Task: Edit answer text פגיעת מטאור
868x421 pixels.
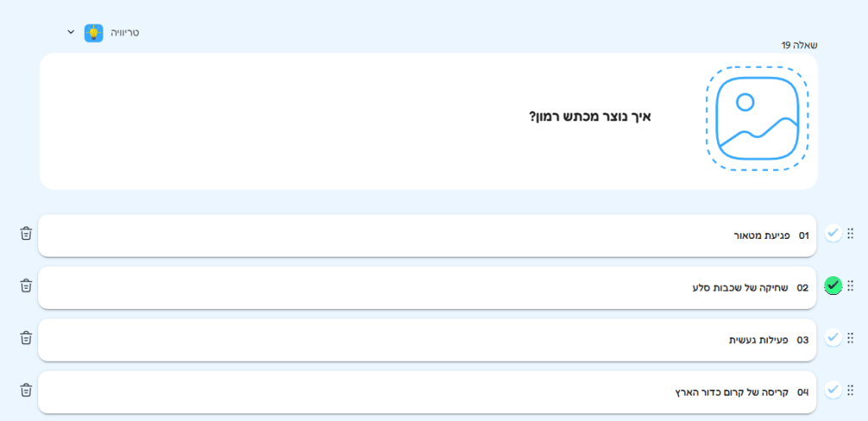Action: click(x=762, y=235)
